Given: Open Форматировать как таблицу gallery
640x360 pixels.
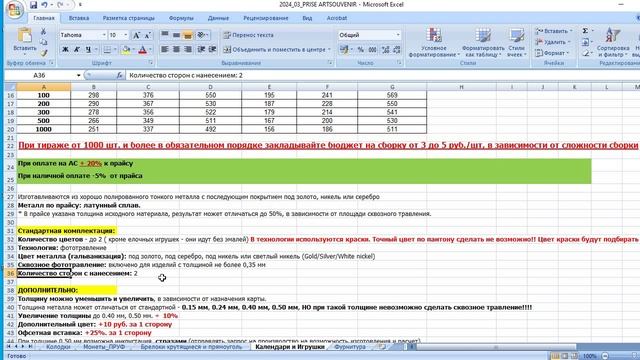Looking at the screenshot, I should [x=483, y=42].
